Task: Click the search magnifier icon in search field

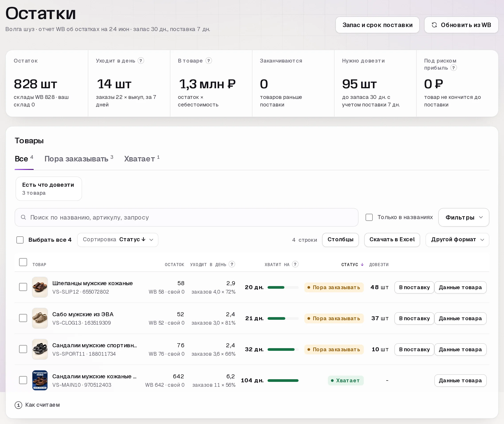Action: pyautogui.click(x=23, y=217)
